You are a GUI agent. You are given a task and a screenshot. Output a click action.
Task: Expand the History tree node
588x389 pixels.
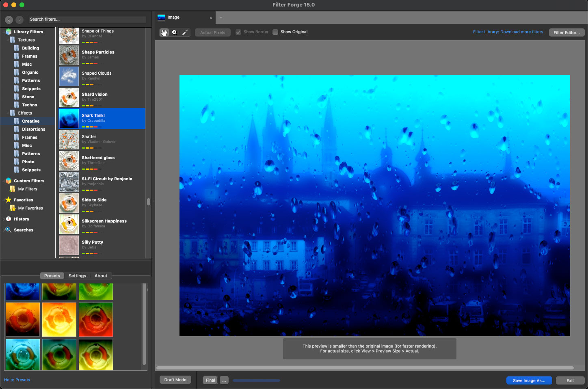pyautogui.click(x=4, y=219)
